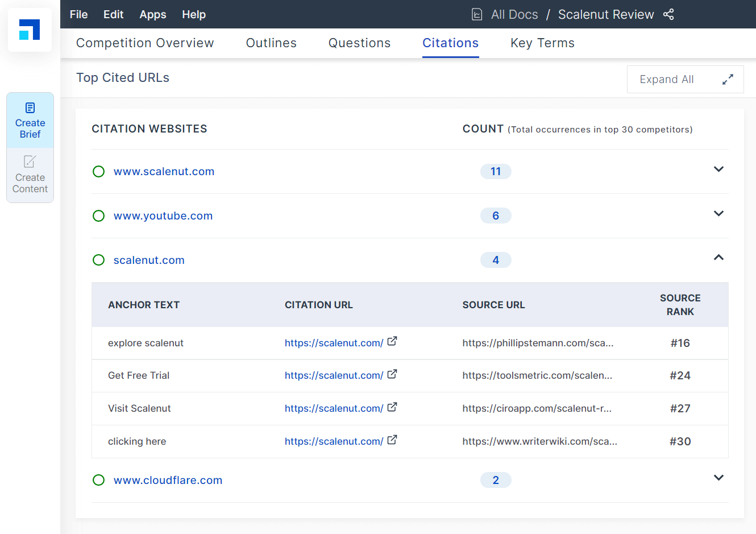Open the Help menu
The width and height of the screenshot is (756, 534).
click(x=194, y=14)
